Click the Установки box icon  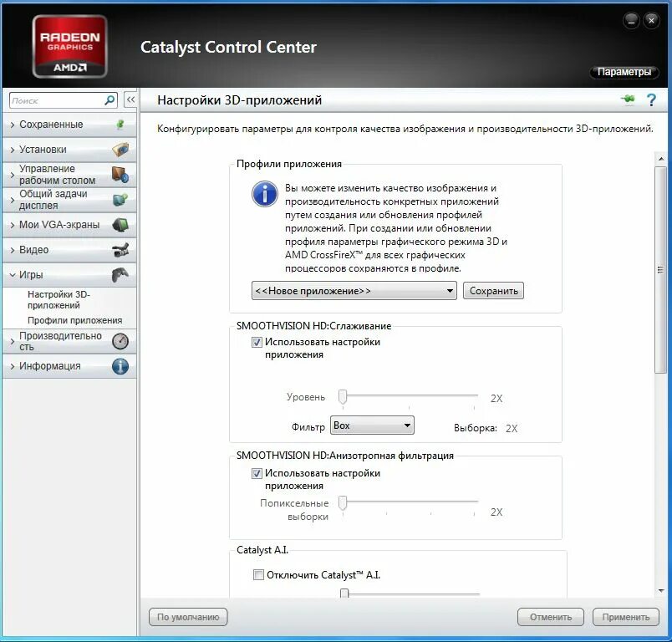tap(120, 149)
